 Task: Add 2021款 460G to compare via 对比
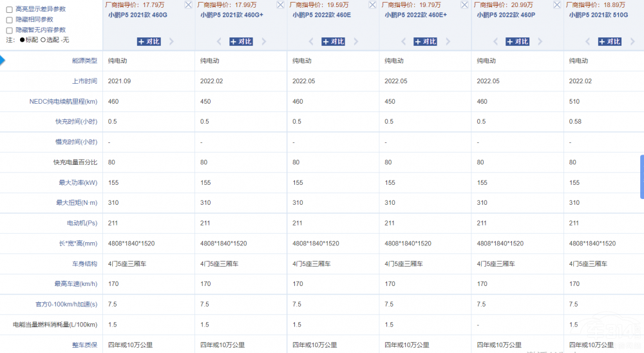[149, 42]
